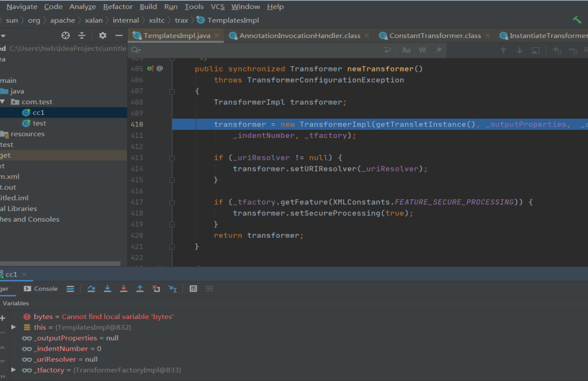Fold the if _uriResolver block at line 413
The width and height of the screenshot is (588, 381).
click(172, 158)
